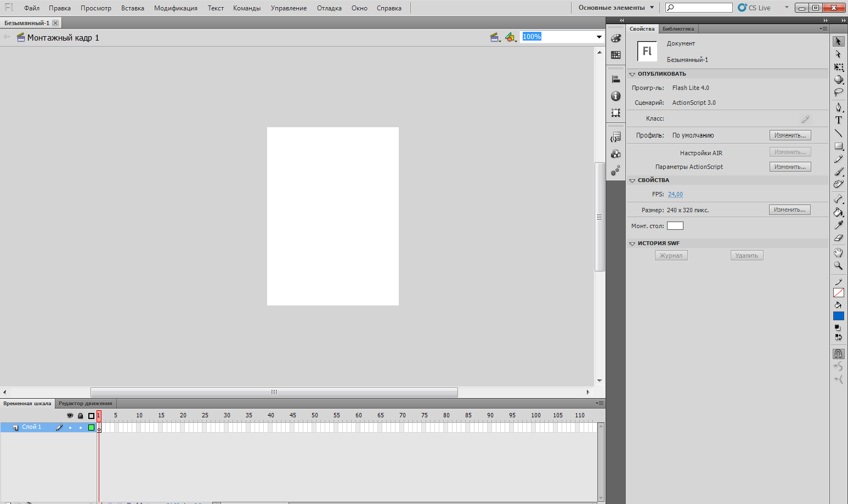This screenshot has height=504, width=848.
Task: Open the Color panel palette icon
Action: [616, 38]
